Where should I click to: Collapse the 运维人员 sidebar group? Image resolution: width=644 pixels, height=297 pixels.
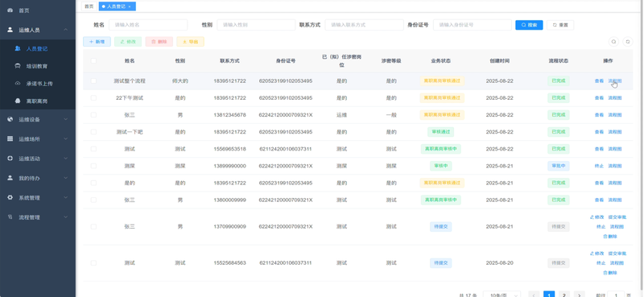point(38,30)
